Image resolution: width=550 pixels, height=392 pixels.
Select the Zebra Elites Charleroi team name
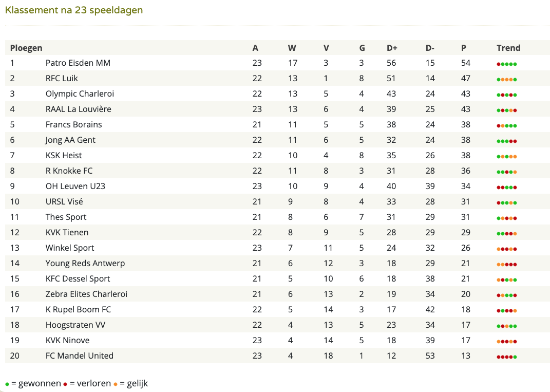pos(86,294)
